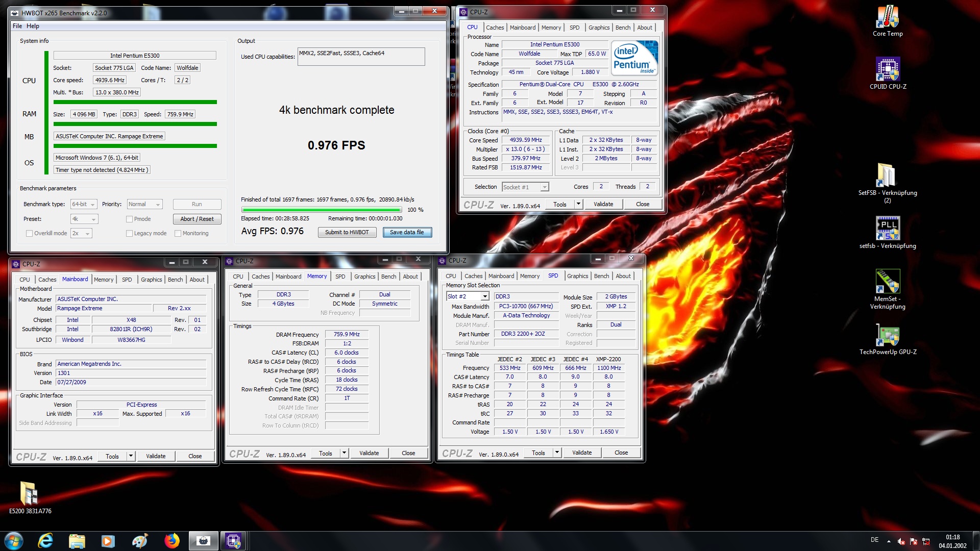The width and height of the screenshot is (980, 551).
Task: Open the Action Center flag tray icon
Action: [x=914, y=541]
